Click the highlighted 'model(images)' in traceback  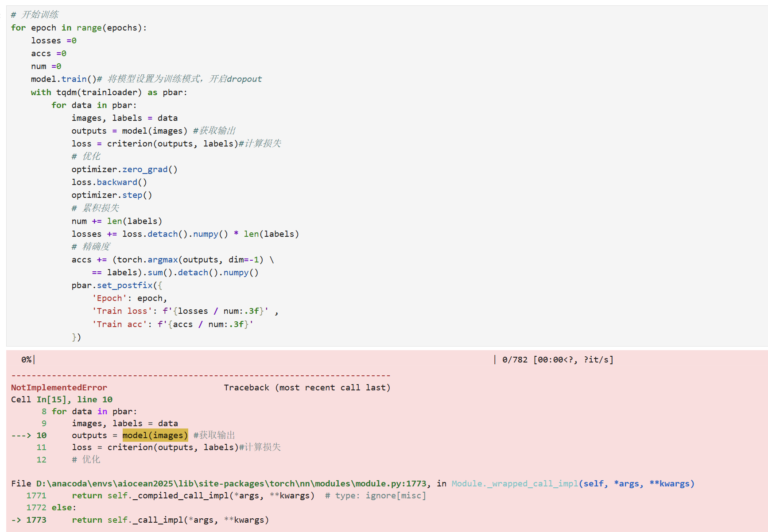155,436
